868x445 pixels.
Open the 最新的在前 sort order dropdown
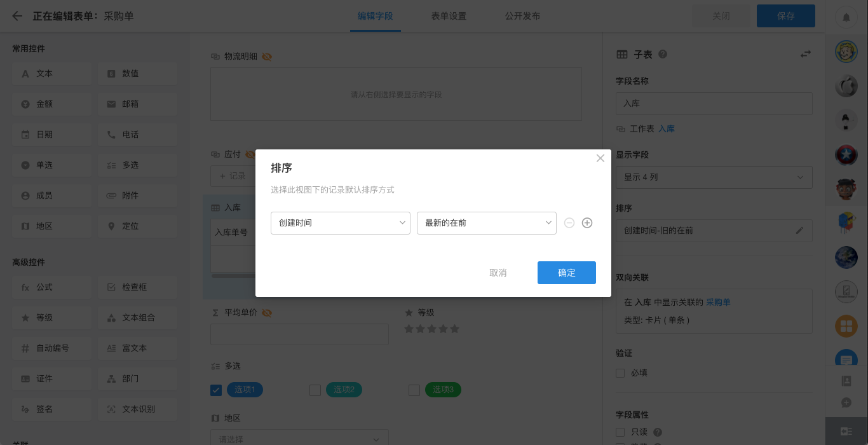point(487,223)
